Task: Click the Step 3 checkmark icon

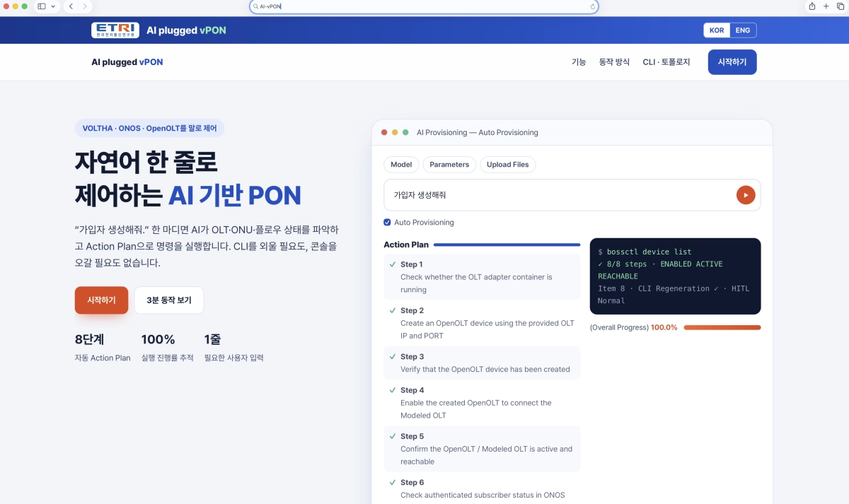Action: pyautogui.click(x=392, y=356)
